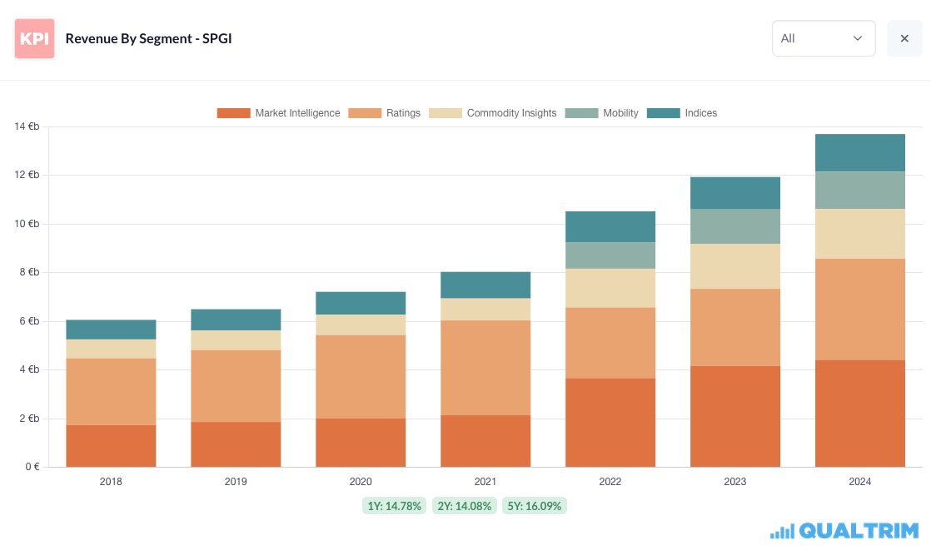Click the Market Intelligence legend color swatch
Image resolution: width=931 pixels, height=560 pixels.
(x=233, y=113)
